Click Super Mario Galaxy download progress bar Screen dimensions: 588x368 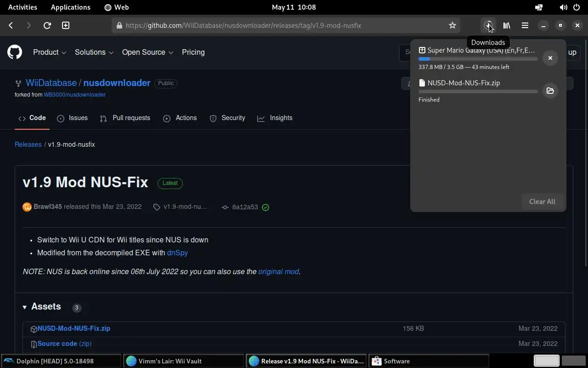478,59
